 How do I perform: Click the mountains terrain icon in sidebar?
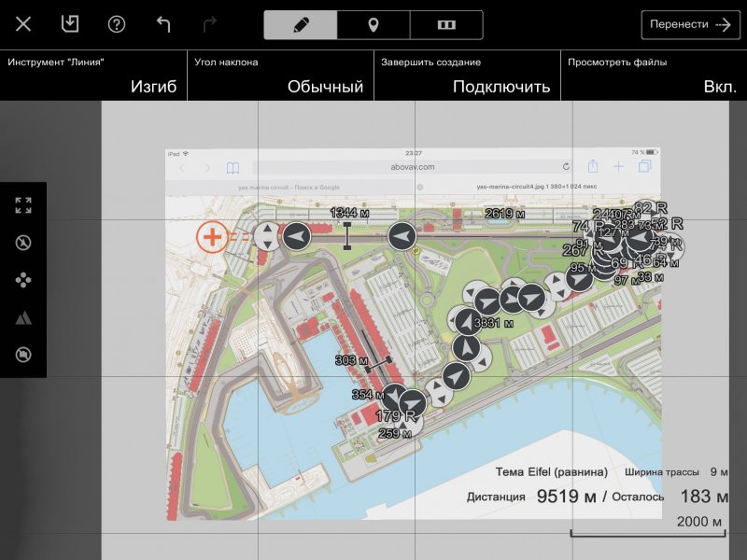click(23, 317)
